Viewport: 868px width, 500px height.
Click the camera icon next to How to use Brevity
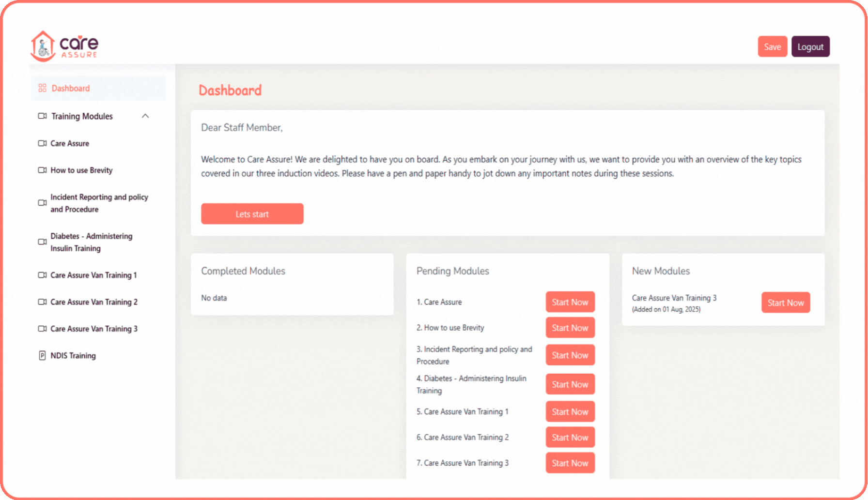[42, 170]
